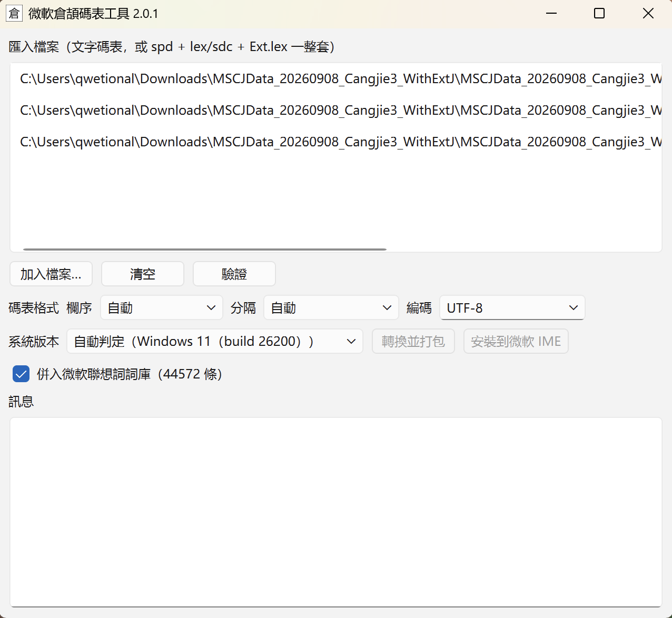Select the third file path in the list
672x618 pixels.
tap(336, 142)
